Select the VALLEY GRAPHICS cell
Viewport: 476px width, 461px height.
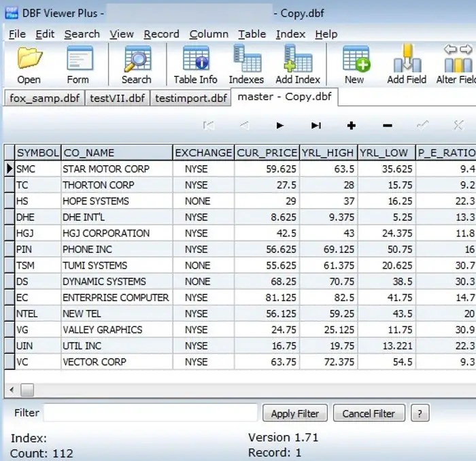point(117,330)
